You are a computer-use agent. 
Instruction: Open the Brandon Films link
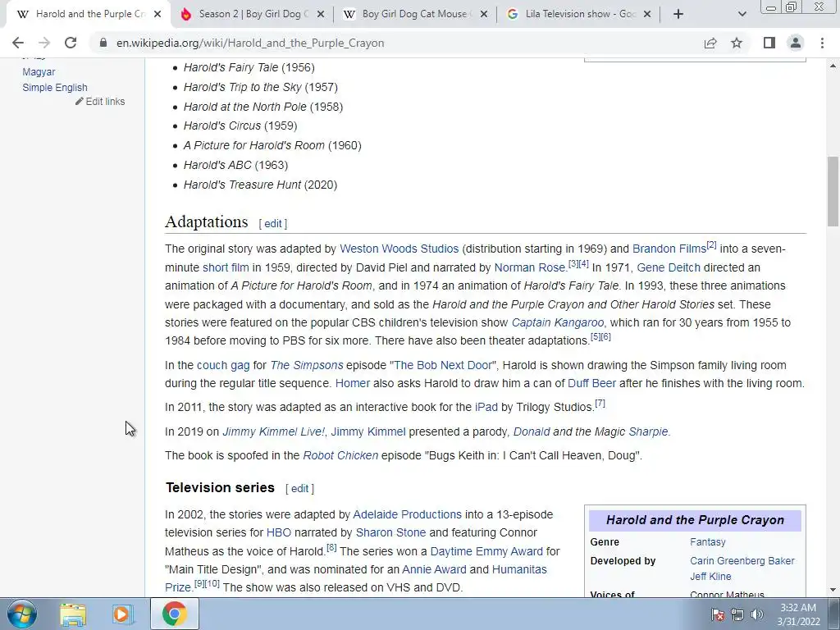click(x=669, y=249)
